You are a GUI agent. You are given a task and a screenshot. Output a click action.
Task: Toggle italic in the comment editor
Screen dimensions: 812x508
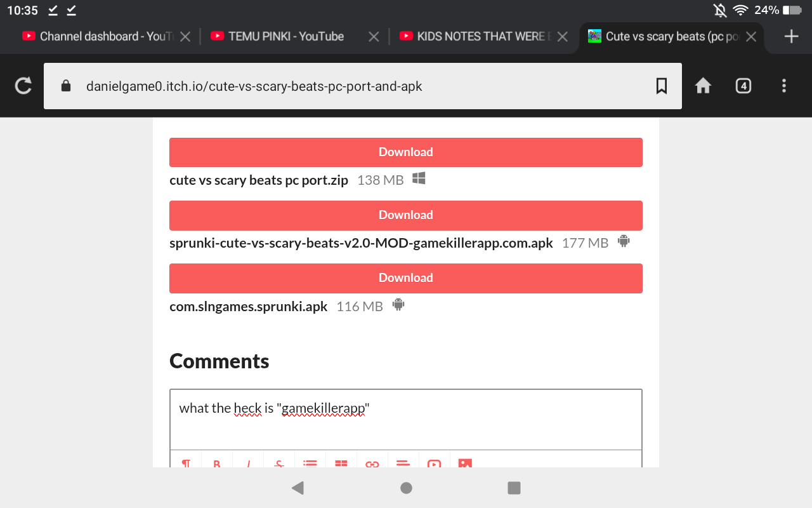[248, 464]
